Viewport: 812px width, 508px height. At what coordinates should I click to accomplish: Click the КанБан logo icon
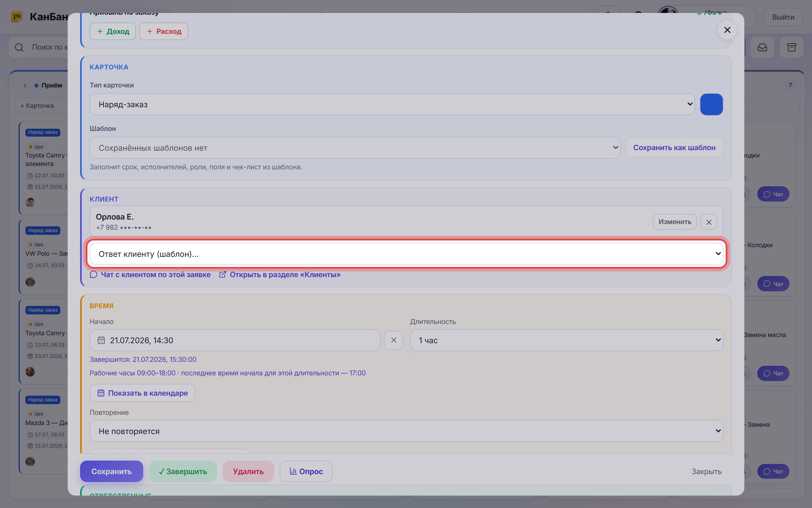[16, 16]
